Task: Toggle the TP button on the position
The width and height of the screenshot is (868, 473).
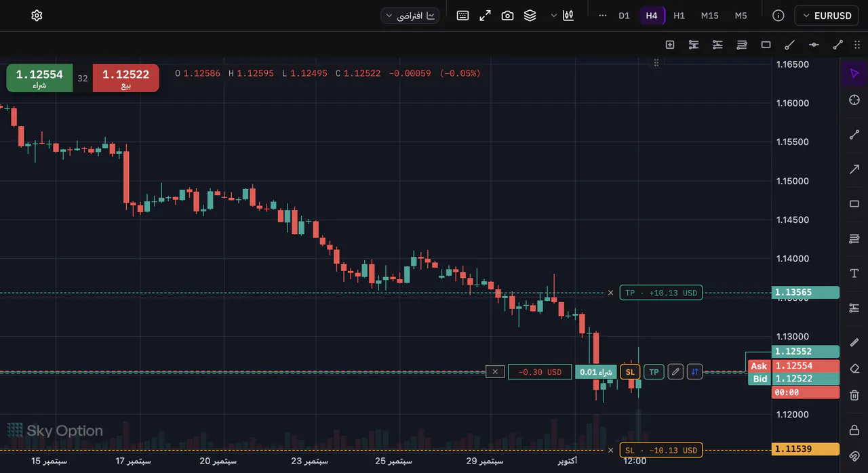Action: click(654, 371)
